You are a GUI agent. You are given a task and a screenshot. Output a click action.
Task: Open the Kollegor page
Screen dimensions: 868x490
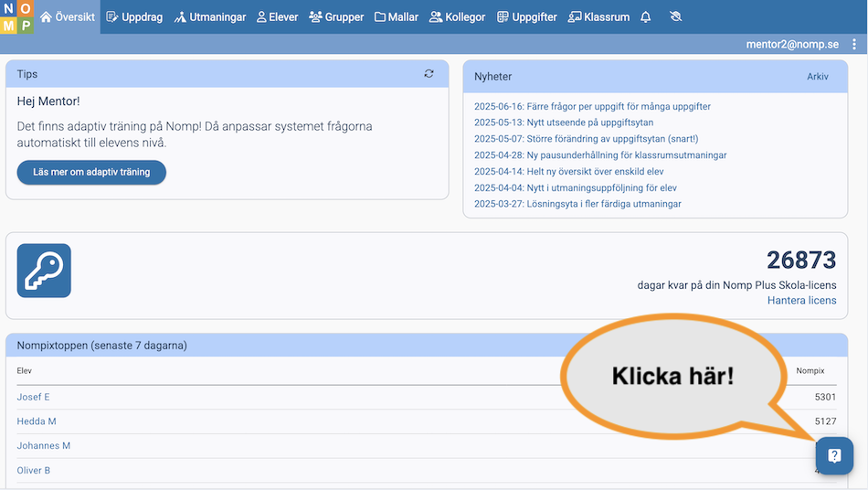[457, 17]
